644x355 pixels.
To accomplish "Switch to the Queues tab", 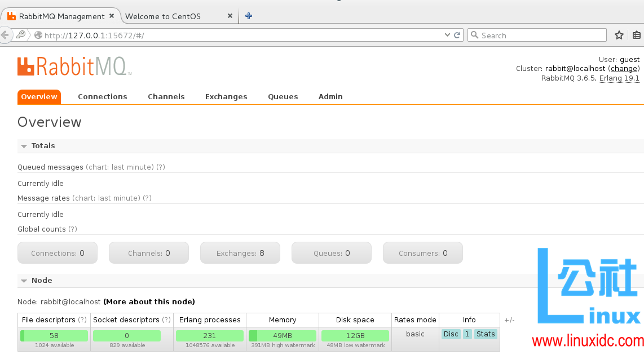I will tap(283, 96).
